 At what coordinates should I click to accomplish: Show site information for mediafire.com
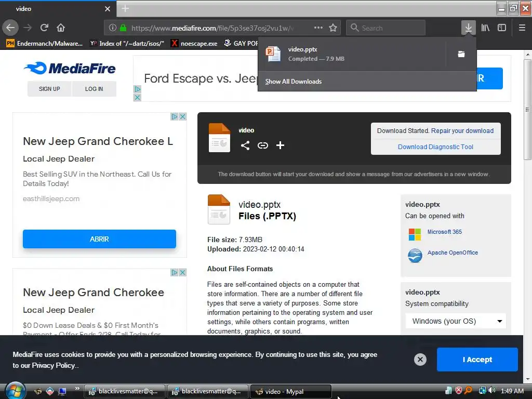[113, 28]
